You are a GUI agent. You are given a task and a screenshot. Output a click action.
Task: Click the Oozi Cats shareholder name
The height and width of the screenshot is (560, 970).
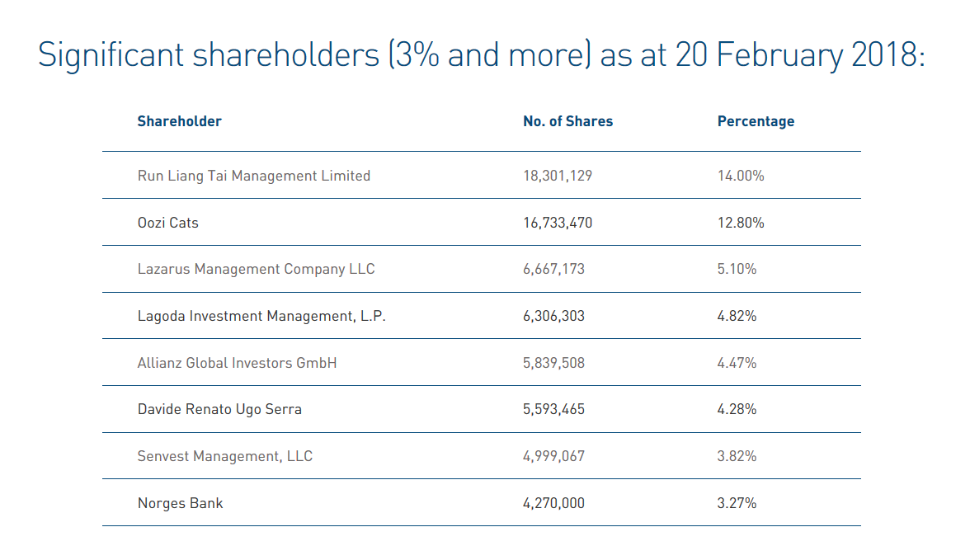(167, 223)
